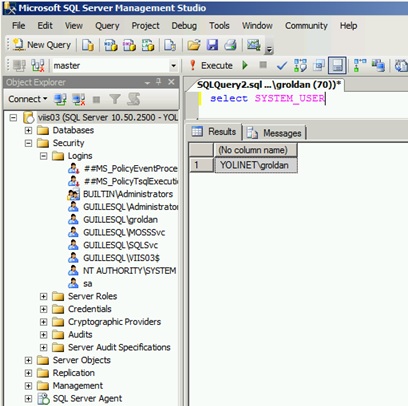Viewport: 408px width, 406px height.
Task: Click the Disconnect icon in Object Explorer
Action: (79, 99)
